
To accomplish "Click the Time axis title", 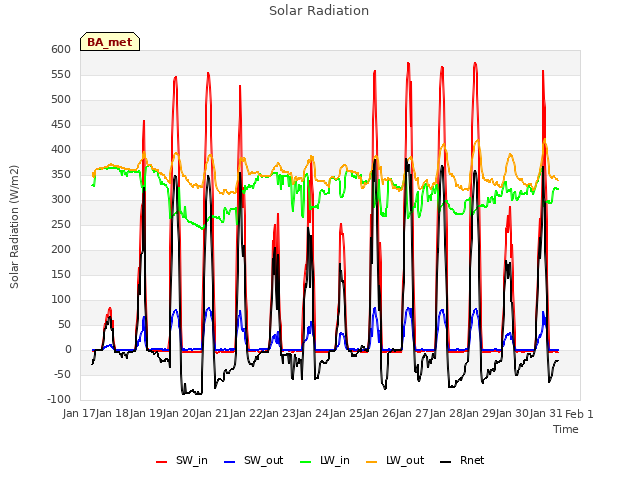I will tap(566, 429).
